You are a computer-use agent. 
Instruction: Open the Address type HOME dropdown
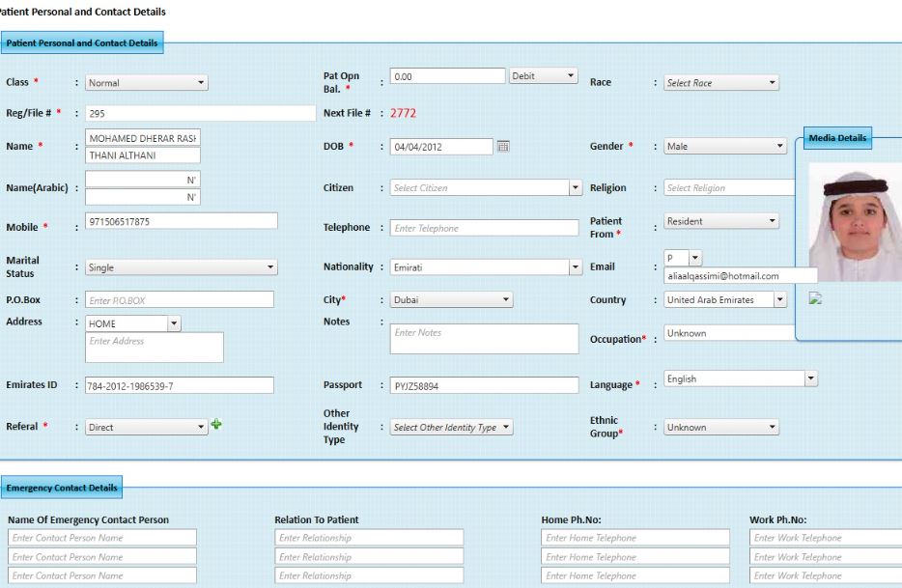point(133,324)
